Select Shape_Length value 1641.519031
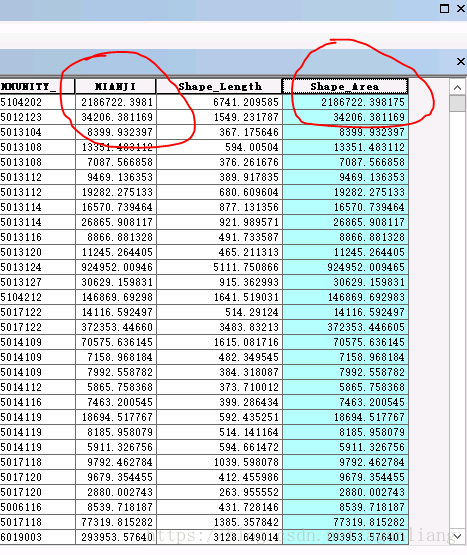The image size is (467, 555). coord(220,297)
